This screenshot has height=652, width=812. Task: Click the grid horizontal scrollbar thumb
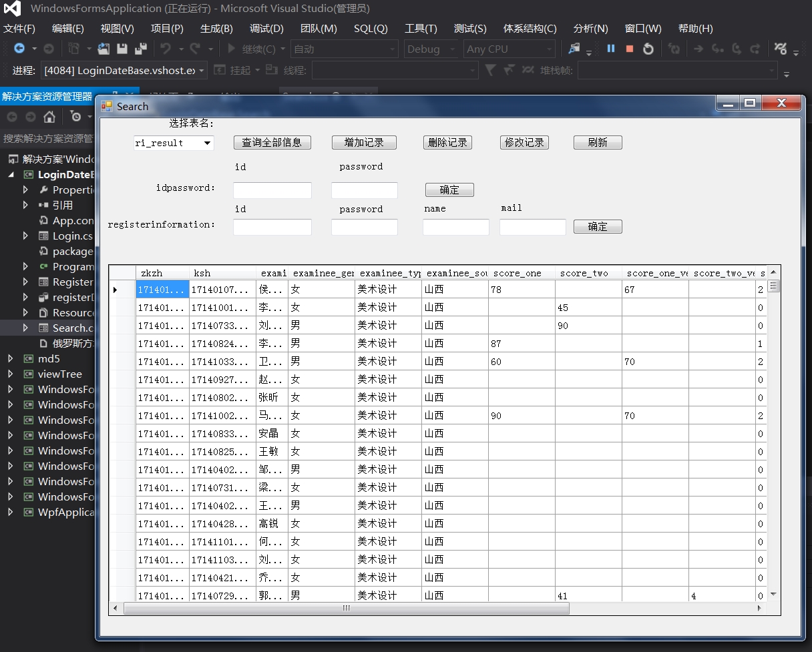[x=347, y=609]
